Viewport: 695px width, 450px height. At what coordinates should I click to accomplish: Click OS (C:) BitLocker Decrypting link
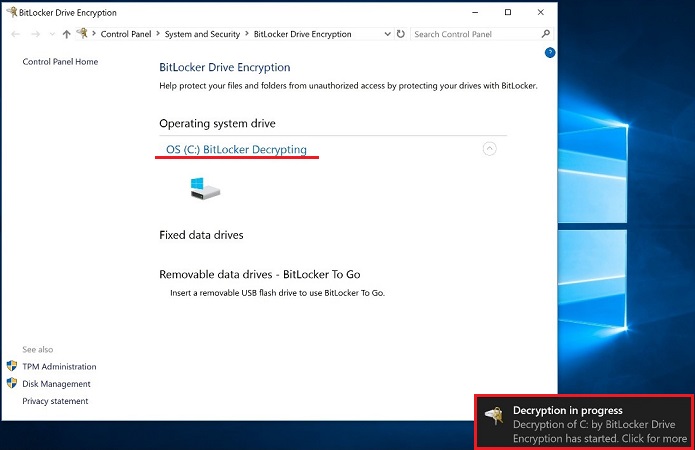pos(236,149)
